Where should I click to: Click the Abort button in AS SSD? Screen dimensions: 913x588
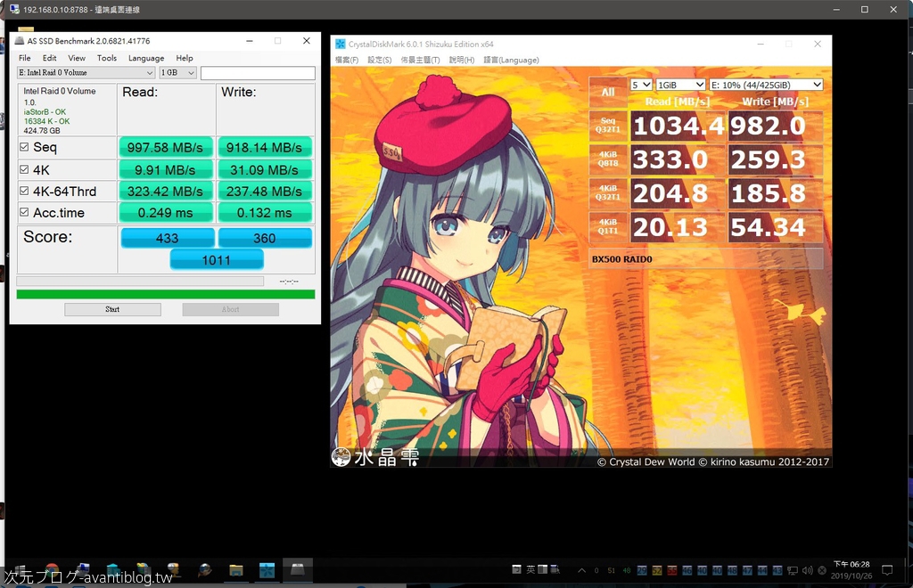tap(231, 309)
